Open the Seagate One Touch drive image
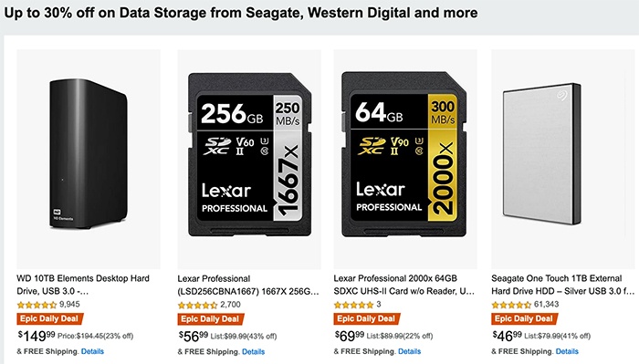 563,160
